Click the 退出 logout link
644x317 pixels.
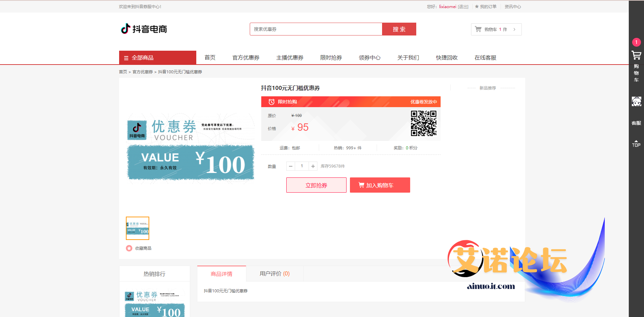click(463, 7)
